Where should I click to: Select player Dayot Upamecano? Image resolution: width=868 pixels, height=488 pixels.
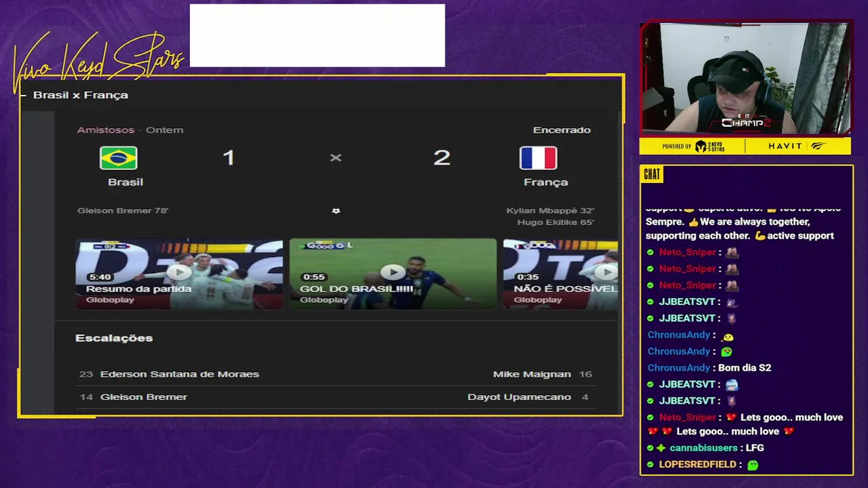coord(519,396)
